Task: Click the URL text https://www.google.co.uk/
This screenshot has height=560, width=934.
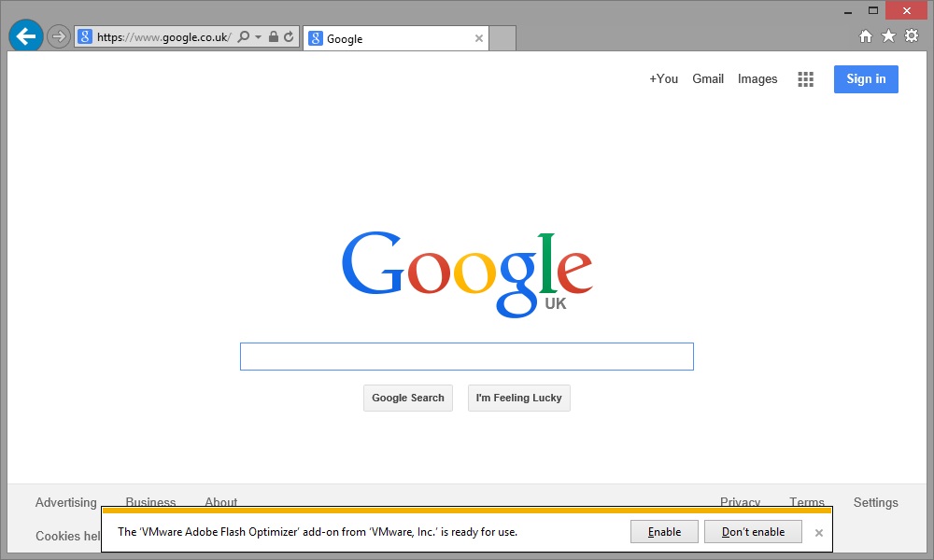Action: point(163,37)
